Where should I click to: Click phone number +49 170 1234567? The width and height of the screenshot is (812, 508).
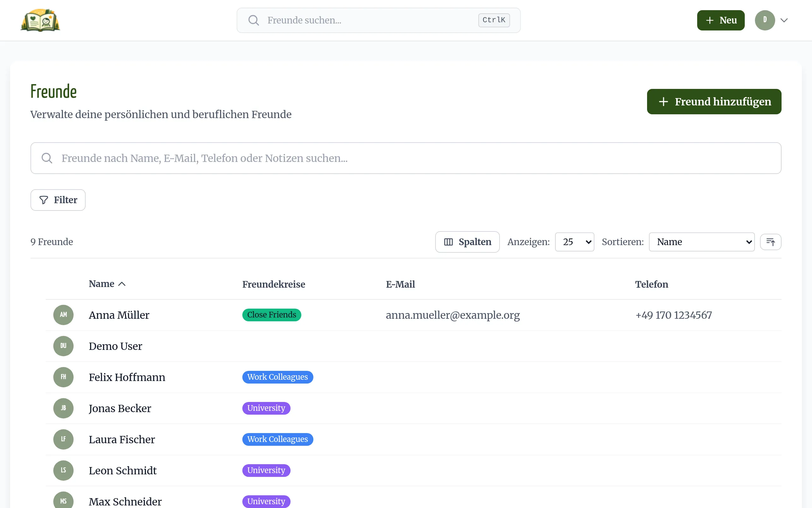pyautogui.click(x=673, y=315)
